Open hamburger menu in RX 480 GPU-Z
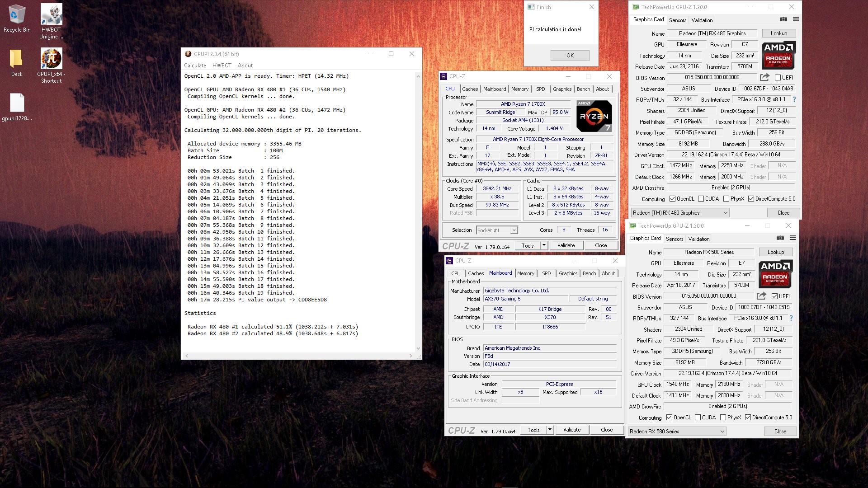868x488 pixels. point(796,19)
